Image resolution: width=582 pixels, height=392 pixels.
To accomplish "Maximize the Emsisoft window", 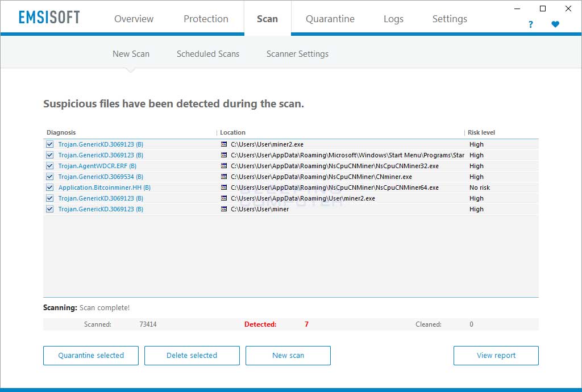I will pos(543,9).
